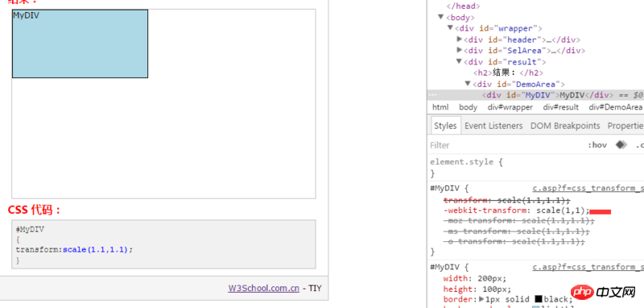Image resolution: width=644 pixels, height=308 pixels.
Task: Switch to the Styles tab
Action: 445,126
